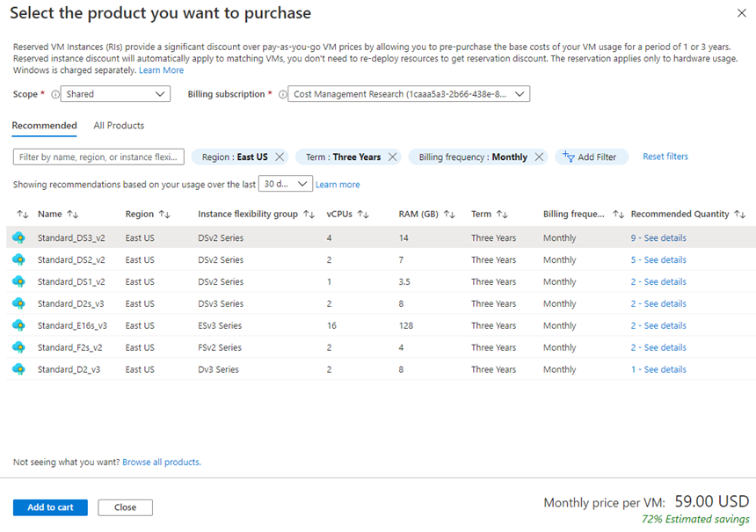The image size is (756, 532).
Task: Click the ESv3 Series flexibility group cell
Action: [x=220, y=325]
